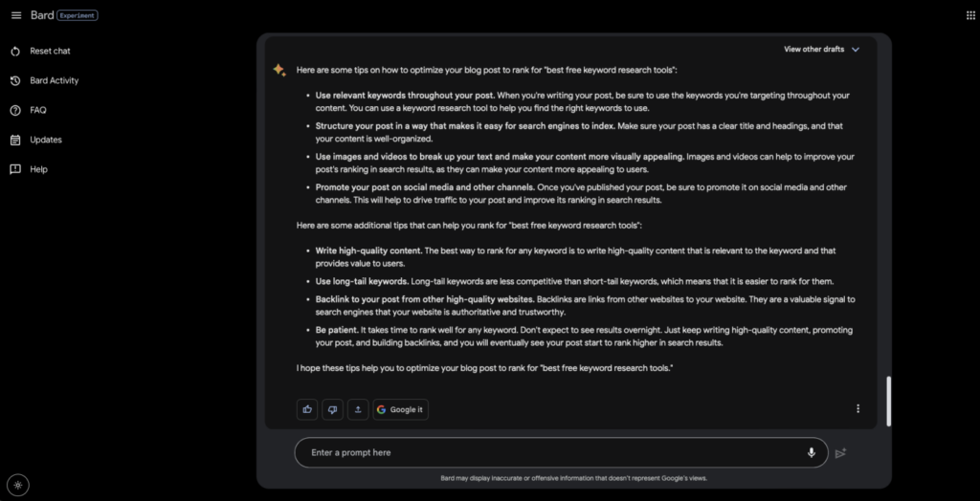The image size is (980, 501).
Task: Open the Updates calendar icon
Action: pyautogui.click(x=15, y=140)
